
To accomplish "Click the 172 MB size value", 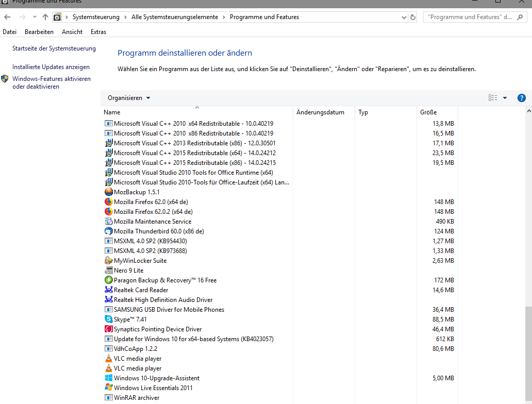I will click(444, 280).
